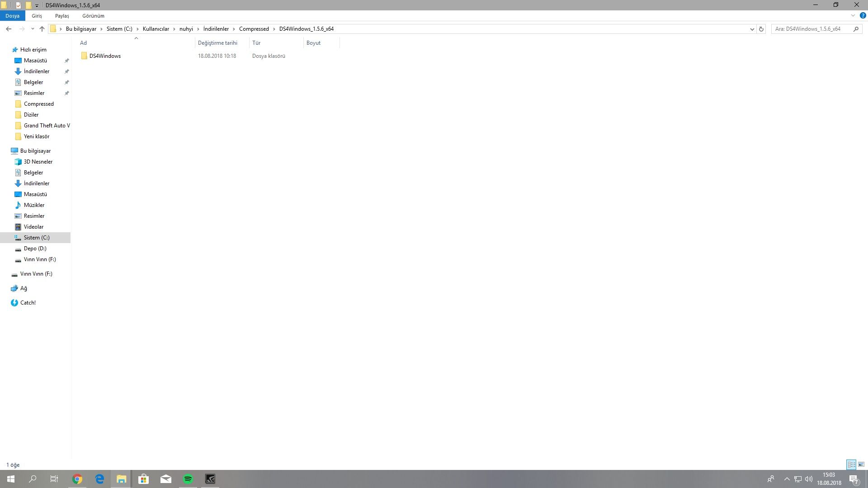Open Google Chrome from the taskbar
The image size is (868, 488).
[x=77, y=479]
